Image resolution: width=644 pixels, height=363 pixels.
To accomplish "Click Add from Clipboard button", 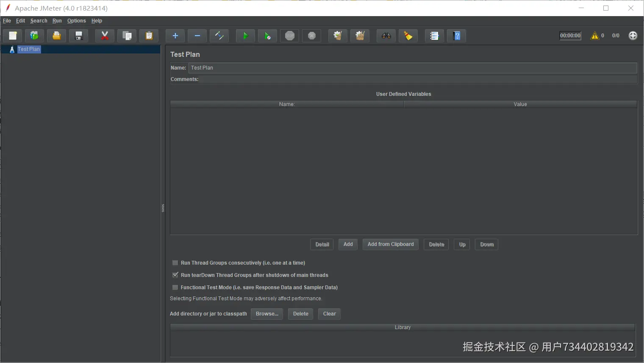I will pyautogui.click(x=391, y=244).
